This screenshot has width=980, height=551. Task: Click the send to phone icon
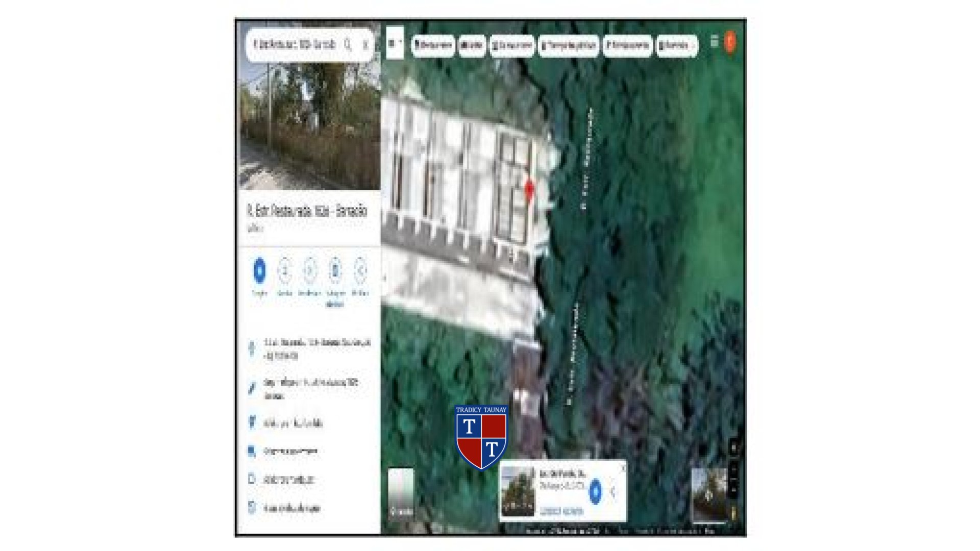pos(335,270)
